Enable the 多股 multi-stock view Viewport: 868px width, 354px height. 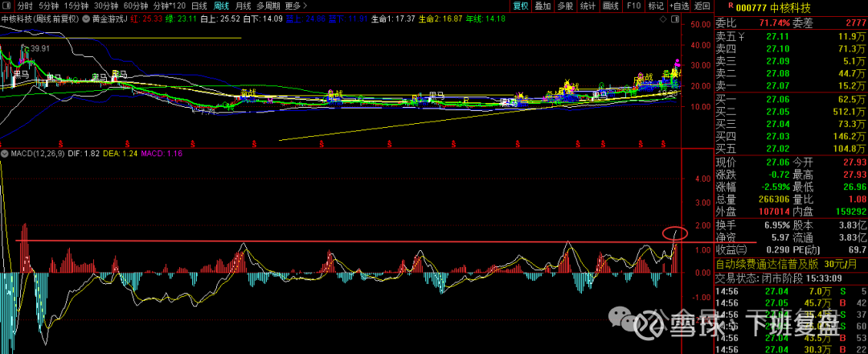coord(565,6)
